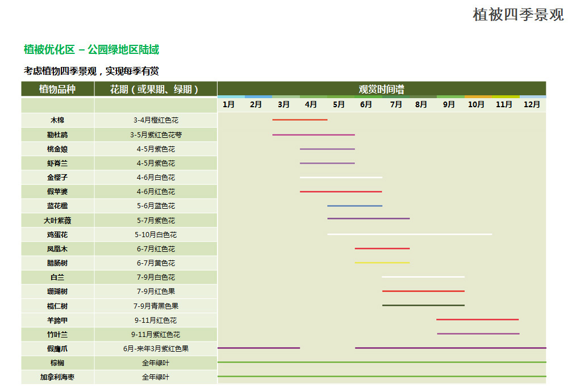Select the 9月 month label
568x392 pixels.
449,104
